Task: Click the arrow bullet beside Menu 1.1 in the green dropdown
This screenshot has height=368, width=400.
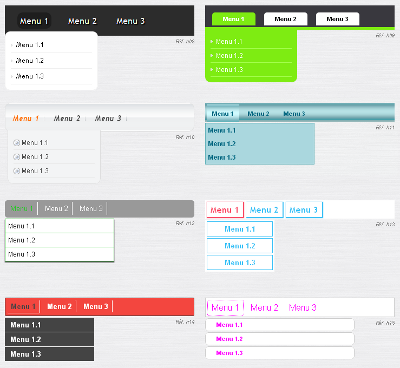Action: pos(212,42)
